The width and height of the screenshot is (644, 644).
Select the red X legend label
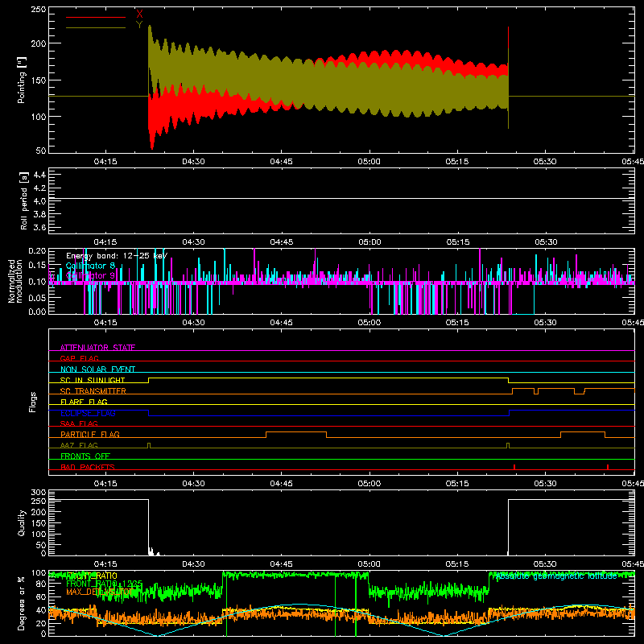[139, 14]
